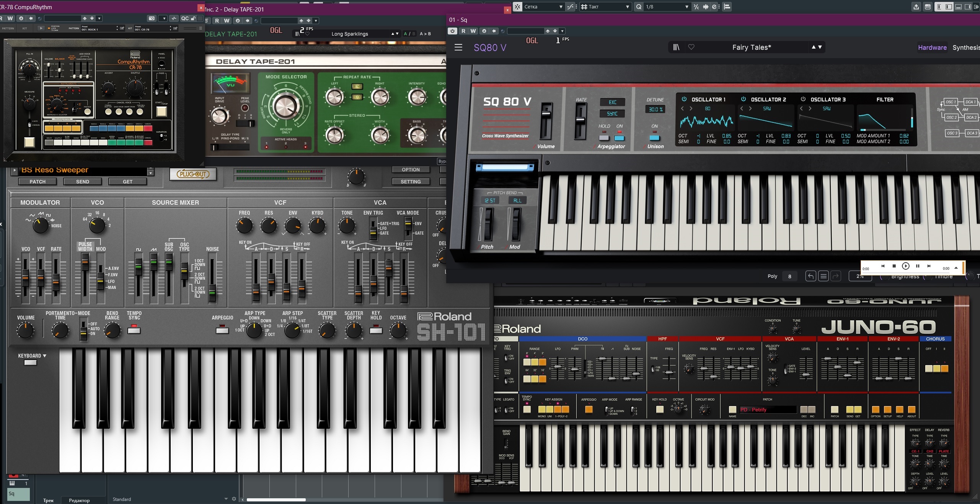This screenshot has width=980, height=504.
Task: Open the SH-101 OPTION menu
Action: (411, 170)
